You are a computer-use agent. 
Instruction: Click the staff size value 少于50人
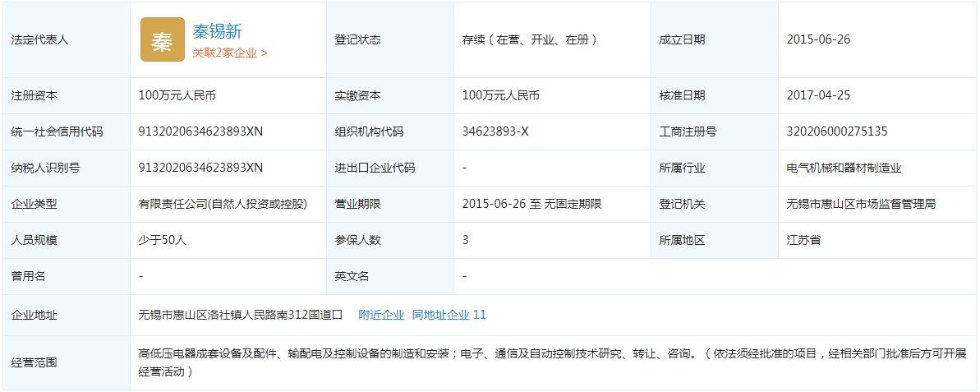[163, 240]
